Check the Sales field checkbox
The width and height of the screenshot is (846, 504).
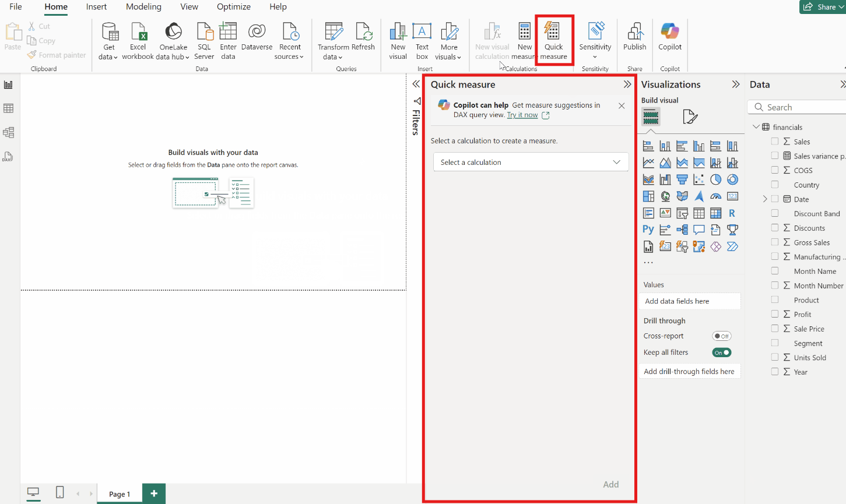coord(775,142)
